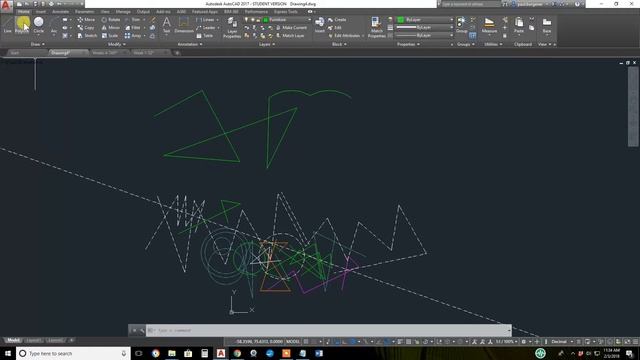The image size is (640, 360).
Task: Click the Match Properties tool
Action: [x=376, y=27]
